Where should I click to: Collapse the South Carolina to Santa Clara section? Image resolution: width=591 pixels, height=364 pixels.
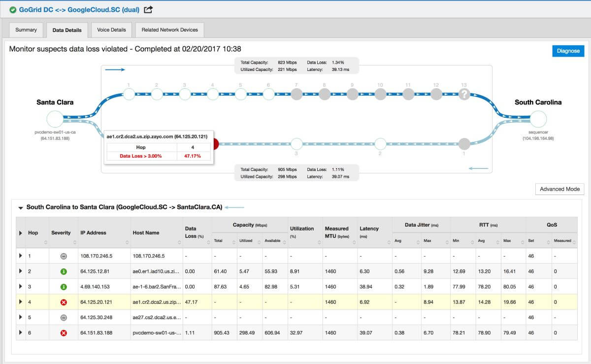point(20,207)
